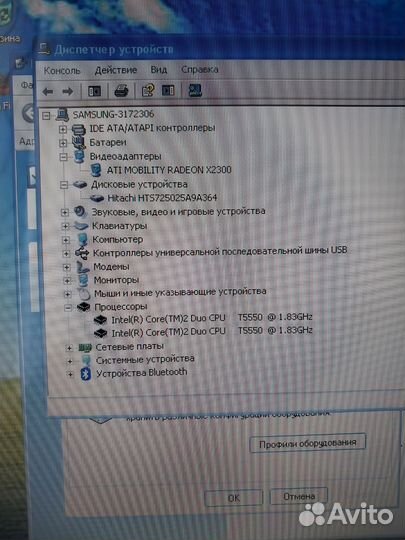Select the Hitachi HTS725025A9A364 disk
This screenshot has width=405, height=540.
(162, 198)
